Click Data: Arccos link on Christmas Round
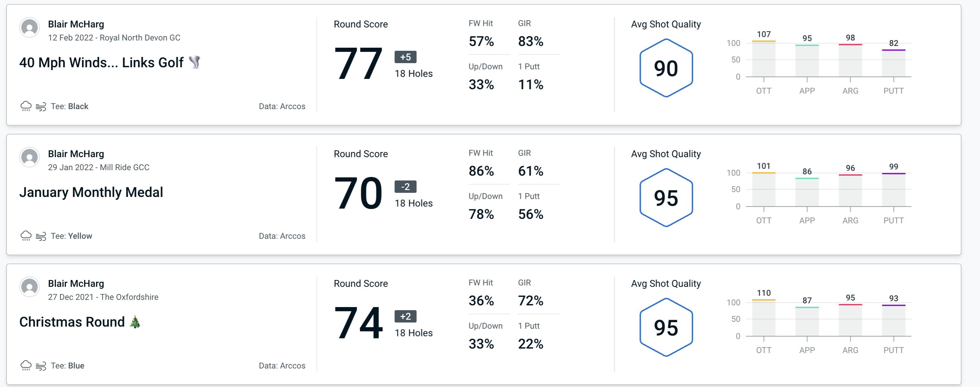The image size is (980, 387). [x=283, y=366]
